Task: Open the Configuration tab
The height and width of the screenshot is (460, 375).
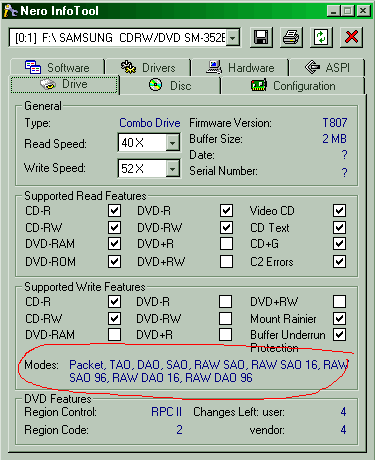Action: 293,86
